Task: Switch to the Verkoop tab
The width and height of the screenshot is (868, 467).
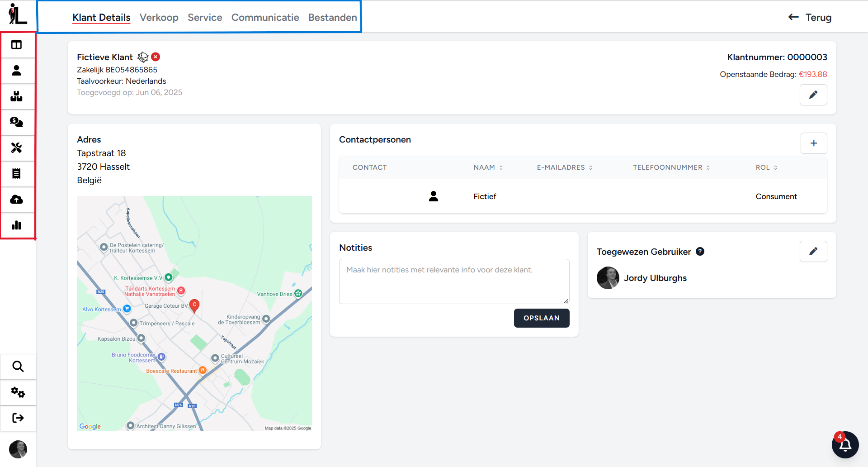Action: (x=159, y=17)
